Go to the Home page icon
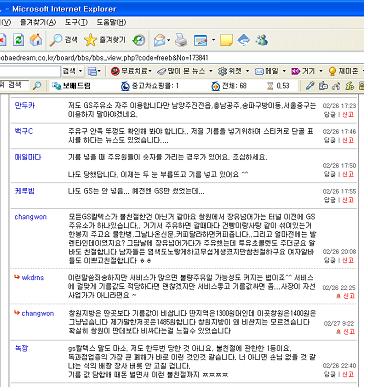Viewport: 368px width, 391px height. [36, 40]
